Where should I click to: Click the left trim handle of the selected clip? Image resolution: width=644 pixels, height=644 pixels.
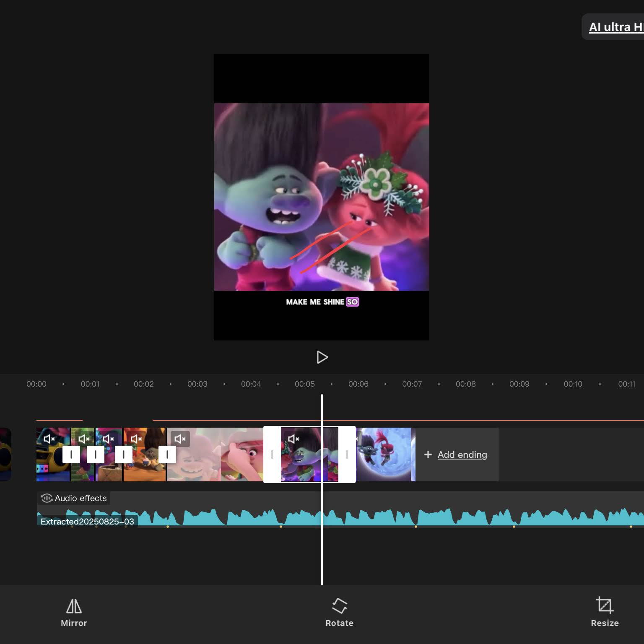tap(272, 454)
